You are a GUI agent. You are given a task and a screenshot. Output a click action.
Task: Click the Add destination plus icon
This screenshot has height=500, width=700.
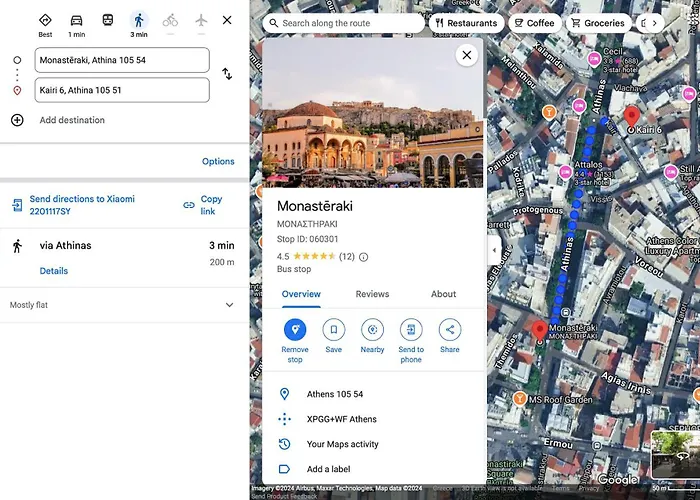[x=17, y=120]
